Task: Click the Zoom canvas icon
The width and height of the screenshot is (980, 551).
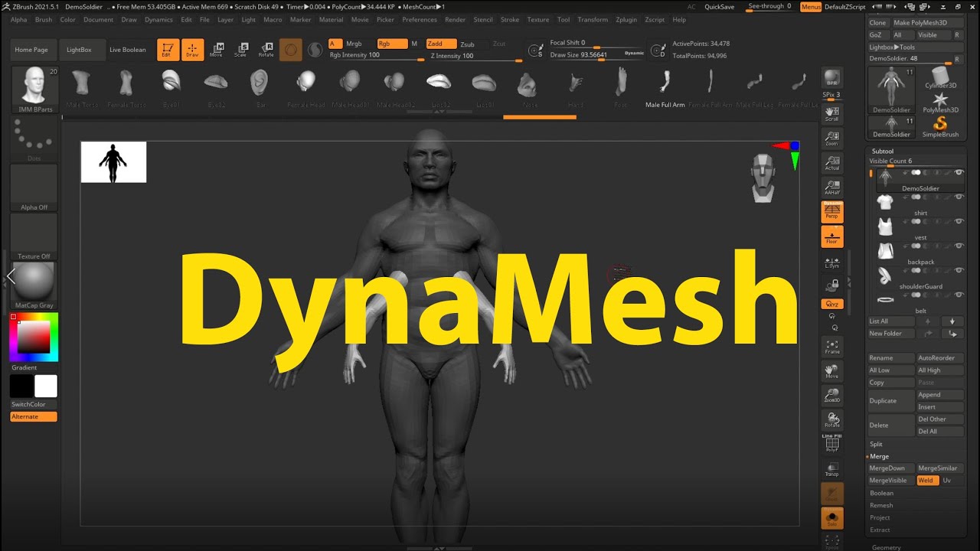Action: pyautogui.click(x=832, y=139)
